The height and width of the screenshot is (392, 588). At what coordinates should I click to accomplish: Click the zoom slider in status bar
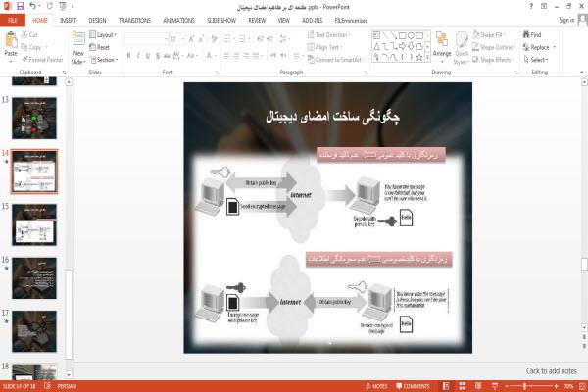click(x=530, y=386)
